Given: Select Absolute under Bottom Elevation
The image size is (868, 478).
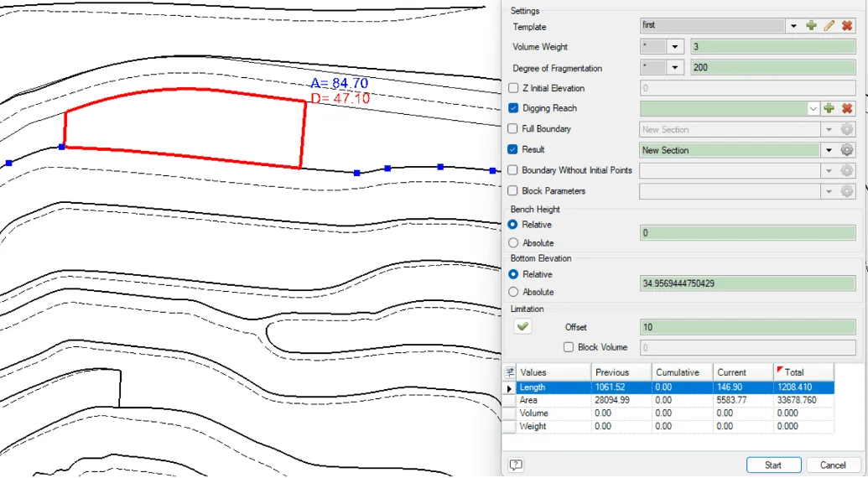Looking at the screenshot, I should (x=513, y=292).
